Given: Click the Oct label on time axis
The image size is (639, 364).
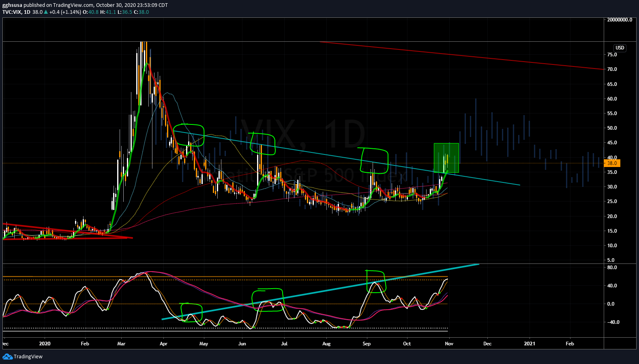Looking at the screenshot, I should click(x=407, y=344).
